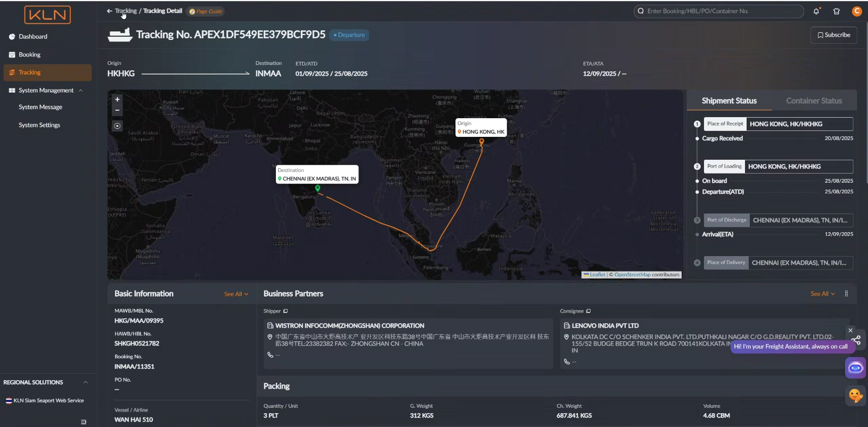868x427 pixels.
Task: Open Dashboard from the sidebar
Action: (33, 37)
